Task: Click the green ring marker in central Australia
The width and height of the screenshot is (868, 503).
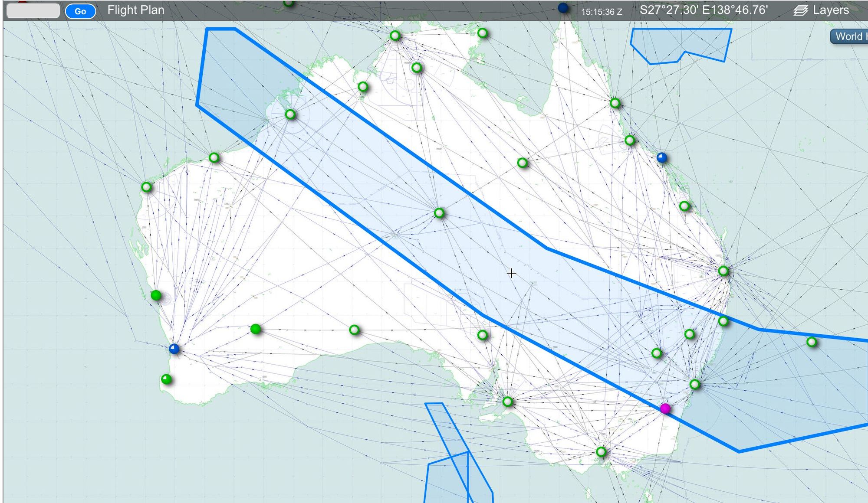Action: coord(439,213)
